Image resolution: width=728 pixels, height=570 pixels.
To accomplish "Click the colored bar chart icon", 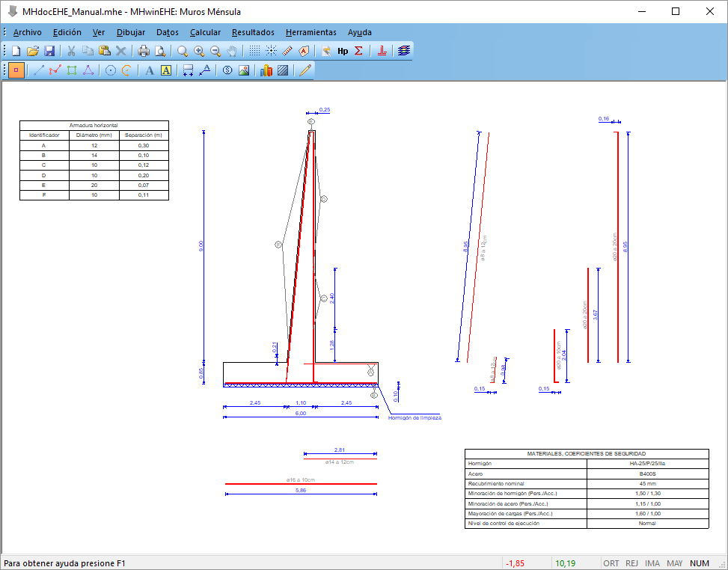I will [266, 70].
